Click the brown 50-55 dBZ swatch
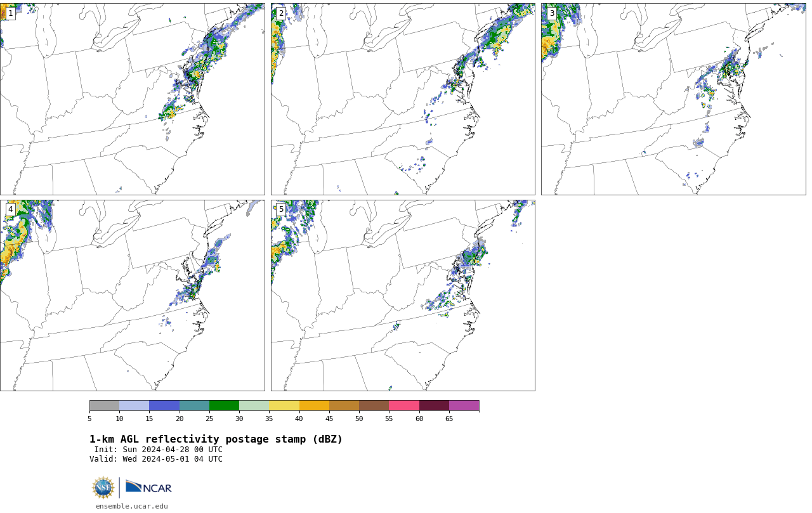Viewport: 812px width, 513px height. point(374,406)
